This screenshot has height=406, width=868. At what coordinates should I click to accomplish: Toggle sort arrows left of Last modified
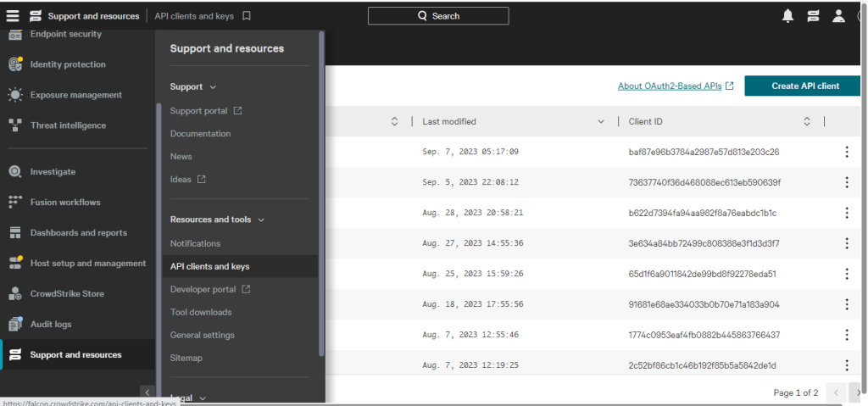pos(395,121)
